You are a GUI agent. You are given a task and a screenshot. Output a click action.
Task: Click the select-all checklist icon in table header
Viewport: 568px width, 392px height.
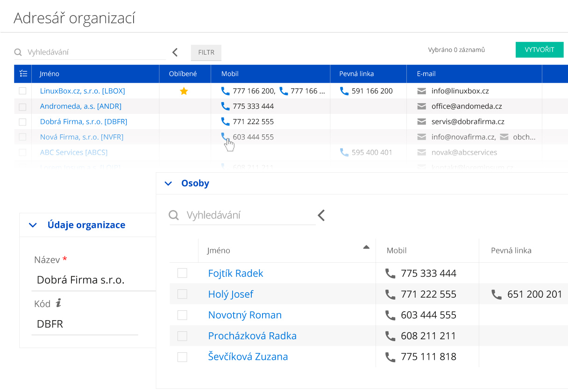[23, 74]
